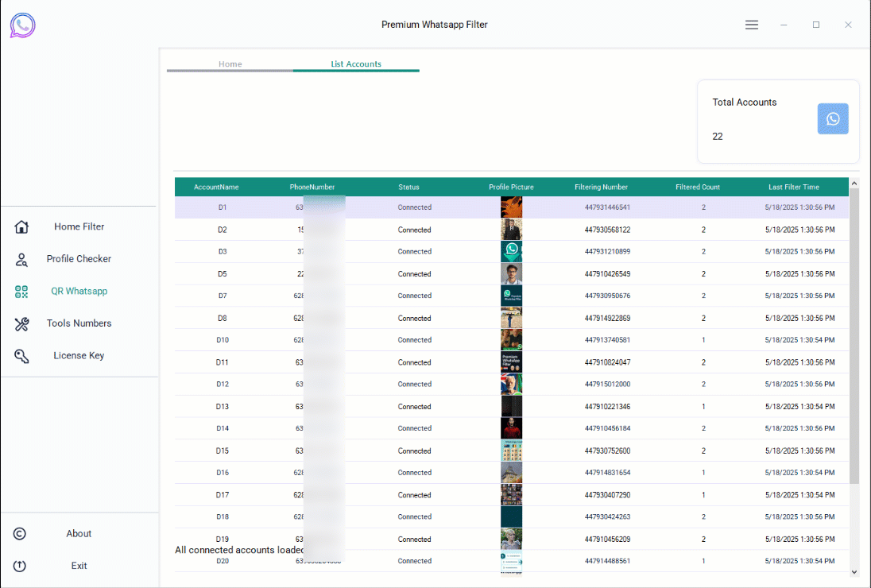This screenshot has height=588, width=871.
Task: Open the About entry in the sidebar
Action: (x=79, y=534)
